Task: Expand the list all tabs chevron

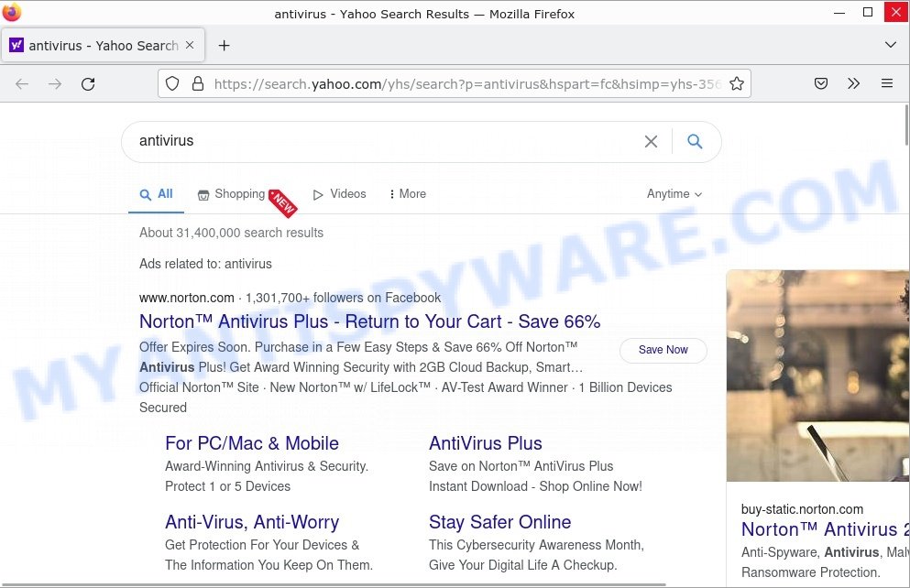Action: tap(890, 45)
